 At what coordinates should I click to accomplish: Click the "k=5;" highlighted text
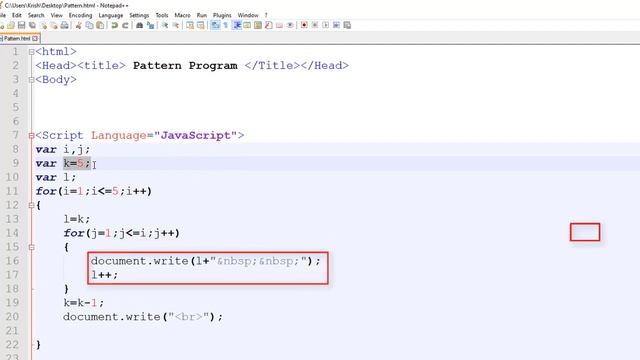point(77,163)
